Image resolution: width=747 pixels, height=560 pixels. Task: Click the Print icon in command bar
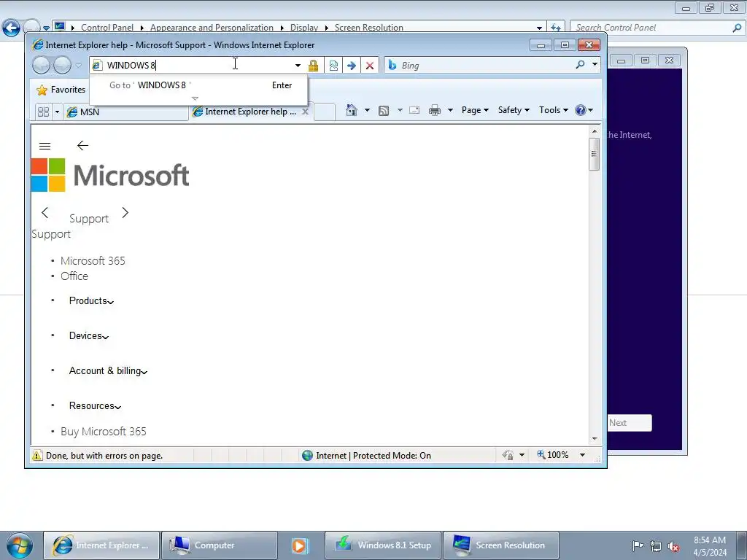point(435,111)
